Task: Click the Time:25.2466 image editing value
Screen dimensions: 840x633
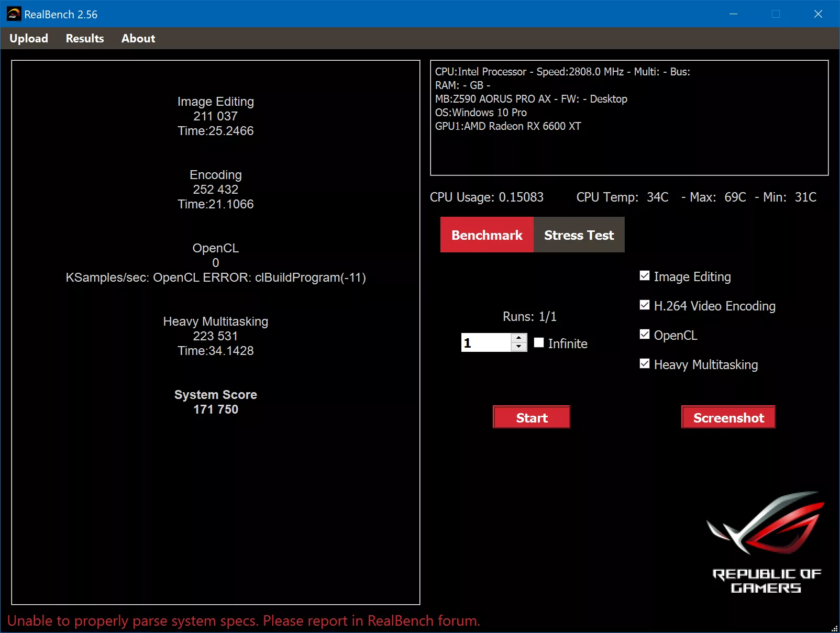Action: 216,131
